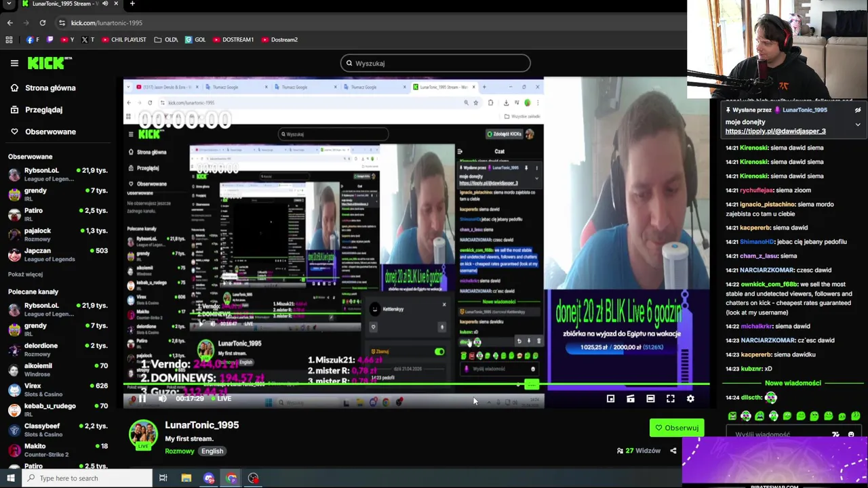Viewport: 868px width, 488px height.
Task: Enable picture-in-picture mini player
Action: (610, 399)
